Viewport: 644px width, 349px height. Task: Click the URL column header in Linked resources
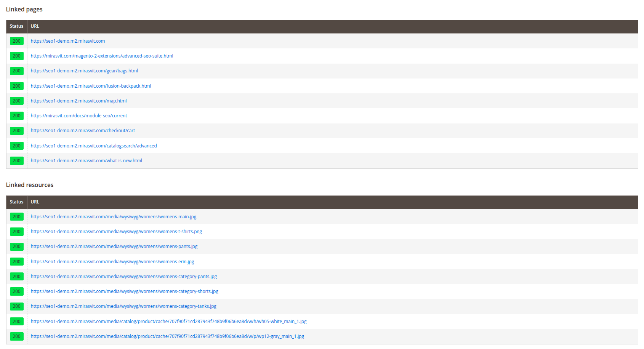(x=35, y=202)
